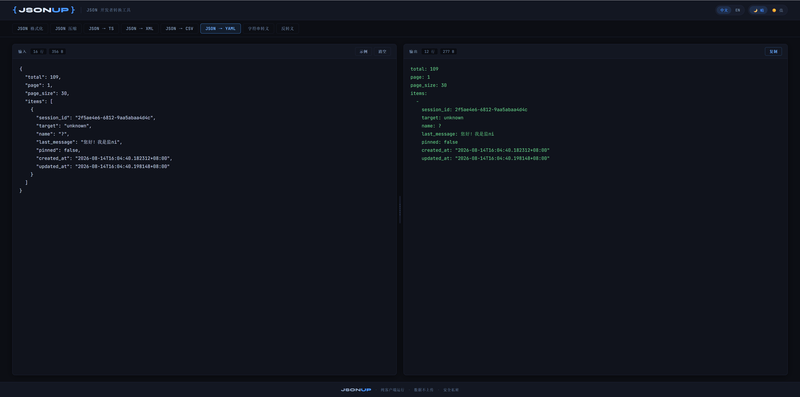Click the 示例 button in the input panel
This screenshot has width=800, height=397.
click(363, 52)
